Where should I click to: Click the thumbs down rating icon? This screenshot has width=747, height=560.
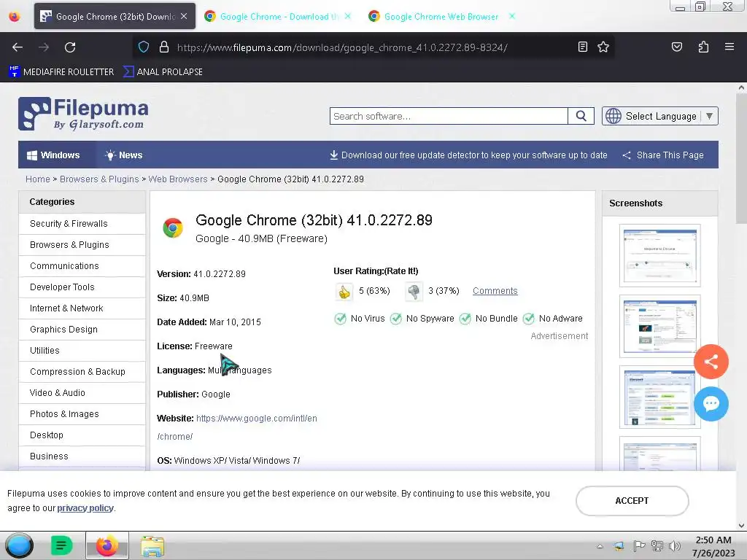click(x=414, y=292)
